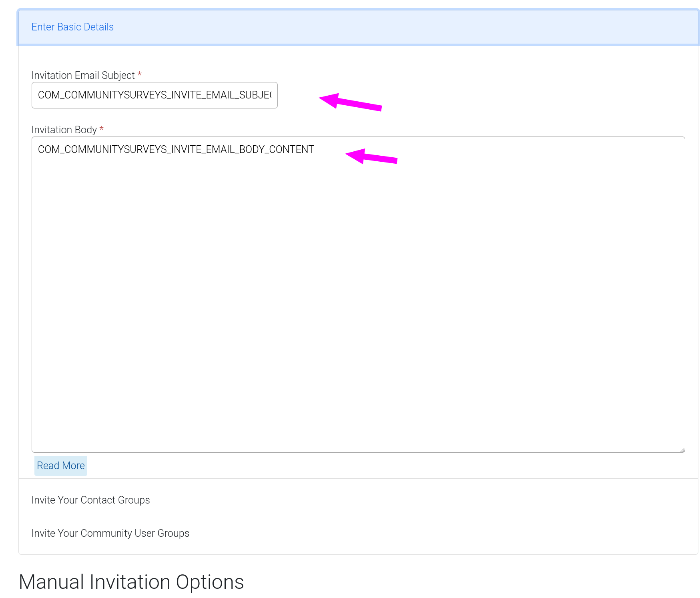Place cursor after CONTENT in Invitation Body

(x=315, y=149)
